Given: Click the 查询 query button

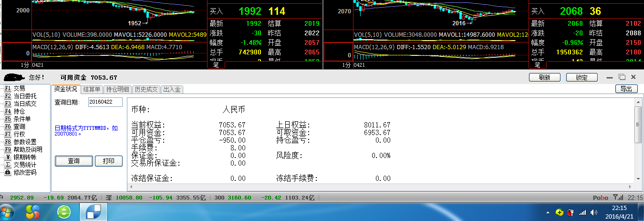Looking at the screenshot, I should (74, 161).
